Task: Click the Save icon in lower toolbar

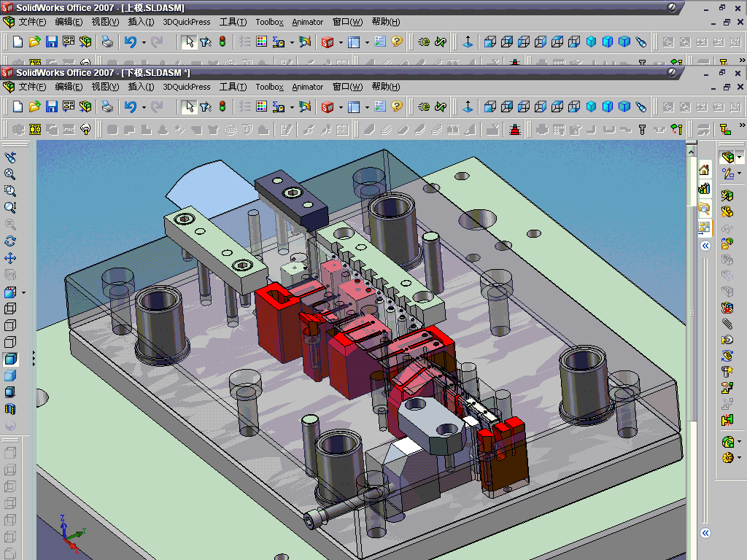Action: click(x=52, y=107)
